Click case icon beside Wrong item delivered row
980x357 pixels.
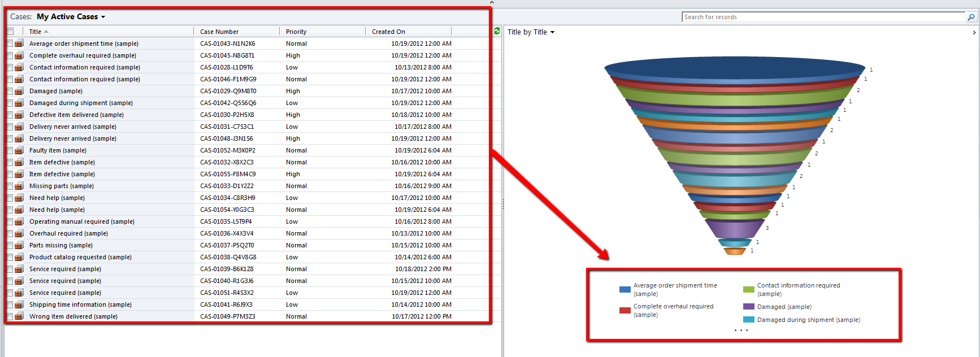pyautogui.click(x=19, y=316)
